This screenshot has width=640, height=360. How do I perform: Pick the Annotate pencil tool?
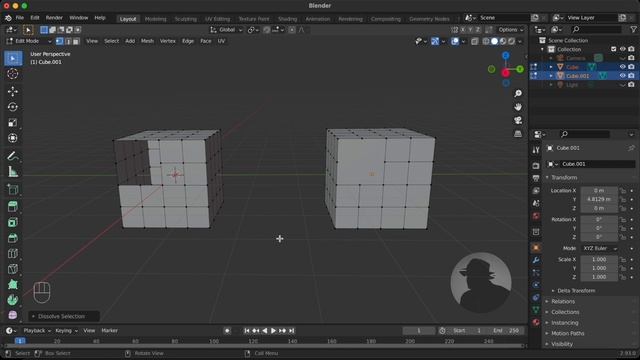point(13,156)
